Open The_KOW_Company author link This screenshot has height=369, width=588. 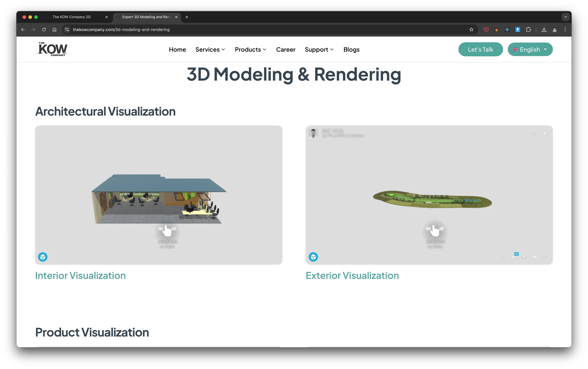click(x=345, y=135)
